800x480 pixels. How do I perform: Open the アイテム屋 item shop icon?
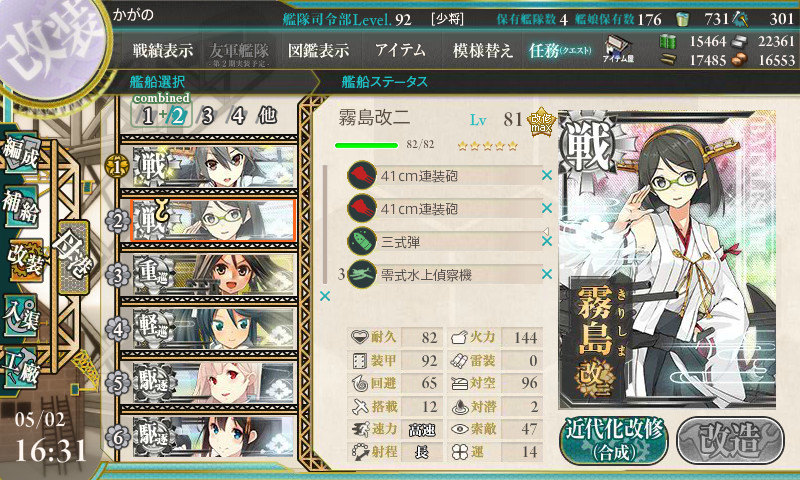618,49
